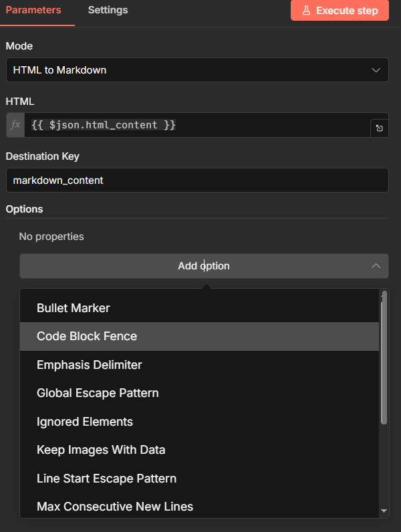401x532 pixels.
Task: Pick the Global Escape Pattern option
Action: click(x=98, y=393)
